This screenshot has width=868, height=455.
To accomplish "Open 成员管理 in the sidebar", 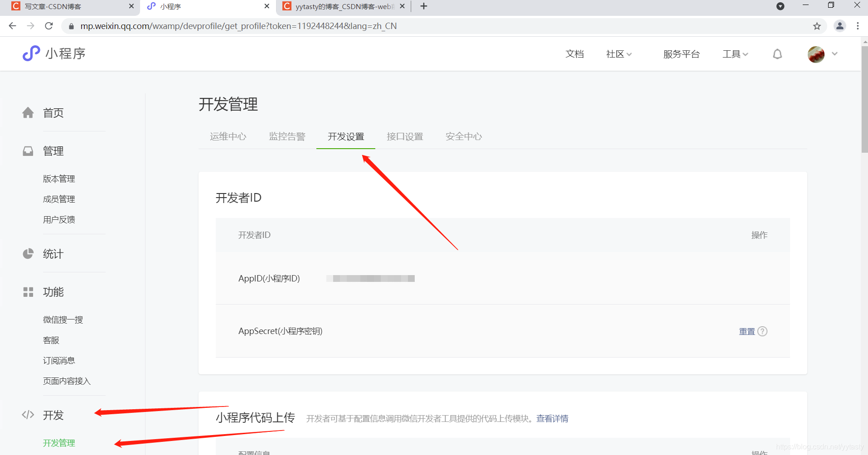I will (x=59, y=199).
